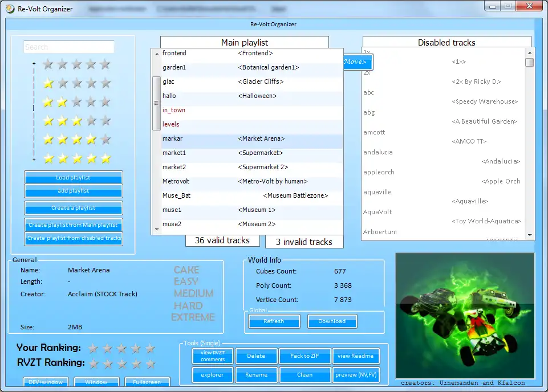Viewport: 548px width, 392px height.
Task: Click Disabled tracks scroll up arrow
Action: point(530,53)
